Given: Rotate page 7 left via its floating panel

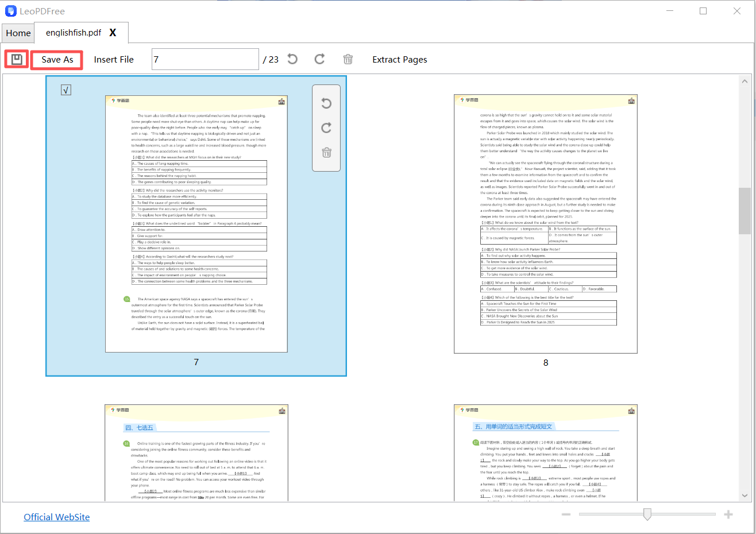Looking at the screenshot, I should click(x=326, y=103).
